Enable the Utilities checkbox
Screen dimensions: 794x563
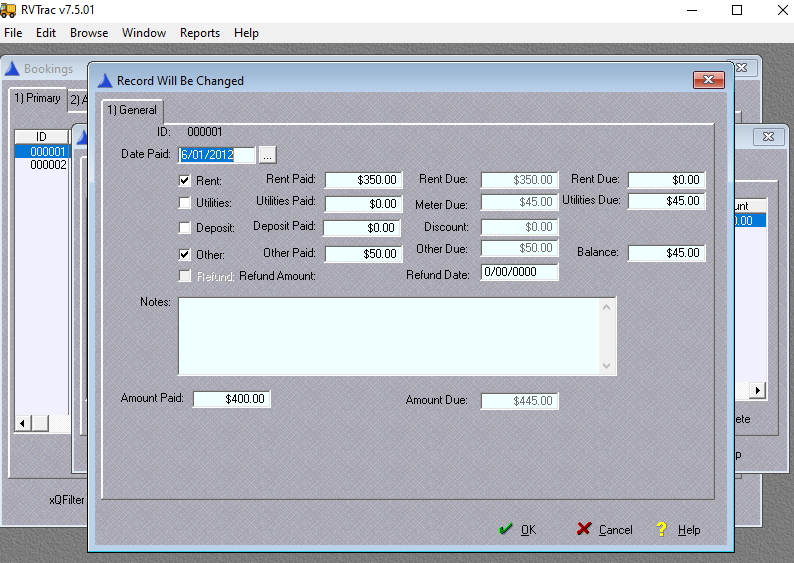[x=184, y=204]
